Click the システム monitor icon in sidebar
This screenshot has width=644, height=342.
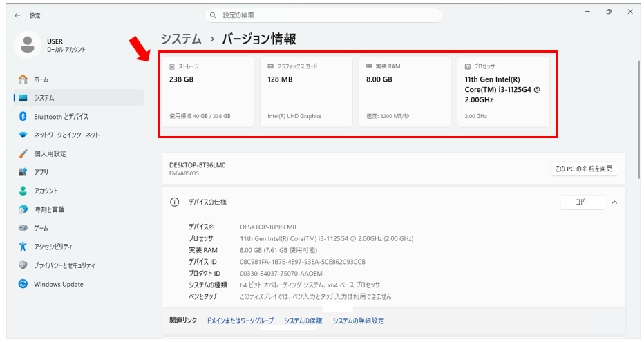tap(23, 97)
